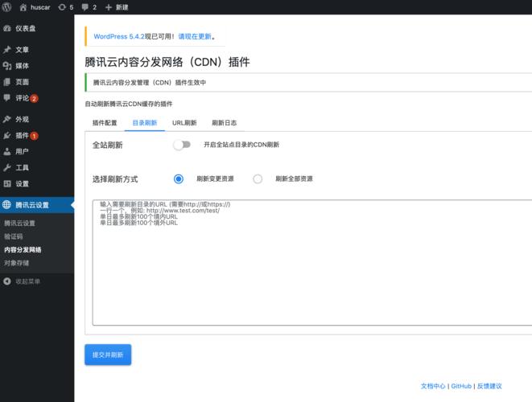Click the 开启全站点目录的CDN刷新 label
The width and height of the screenshot is (532, 402).
241,145
